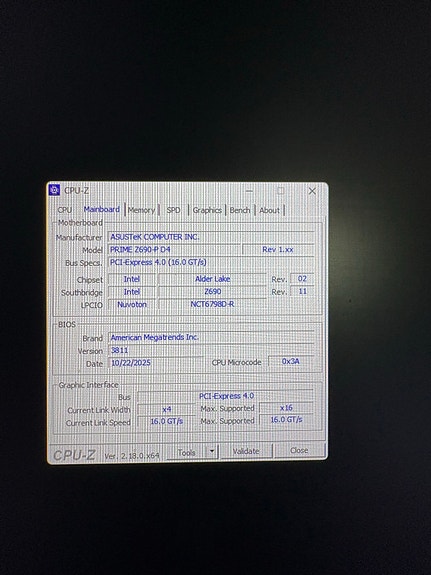Click the Nuvoton LPCIO vendor field
431x575 pixels.
click(132, 304)
